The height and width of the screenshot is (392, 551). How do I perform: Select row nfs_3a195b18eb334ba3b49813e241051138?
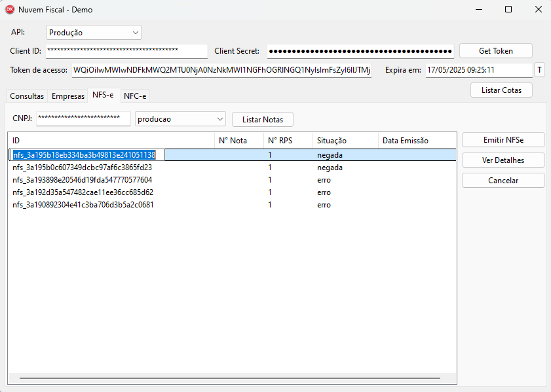pyautogui.click(x=233, y=154)
